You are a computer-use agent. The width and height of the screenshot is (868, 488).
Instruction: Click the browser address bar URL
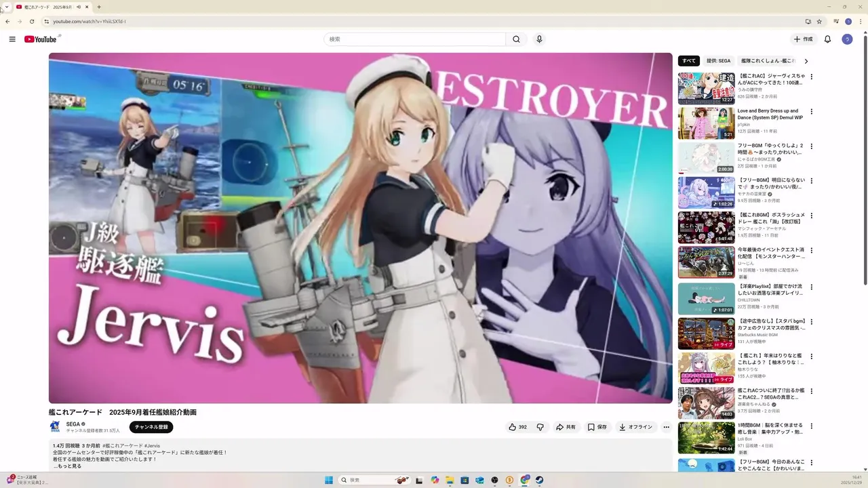90,21
